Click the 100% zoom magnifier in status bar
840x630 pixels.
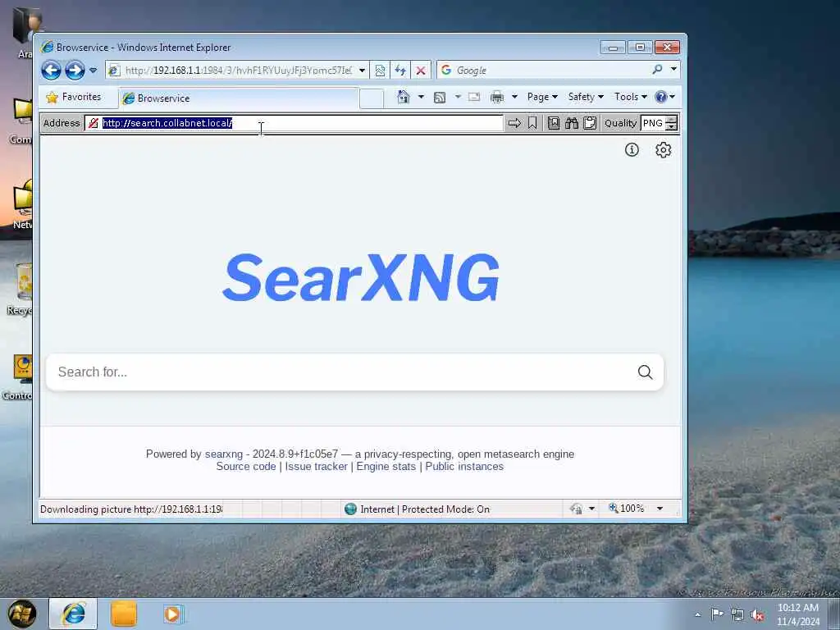[x=614, y=508]
